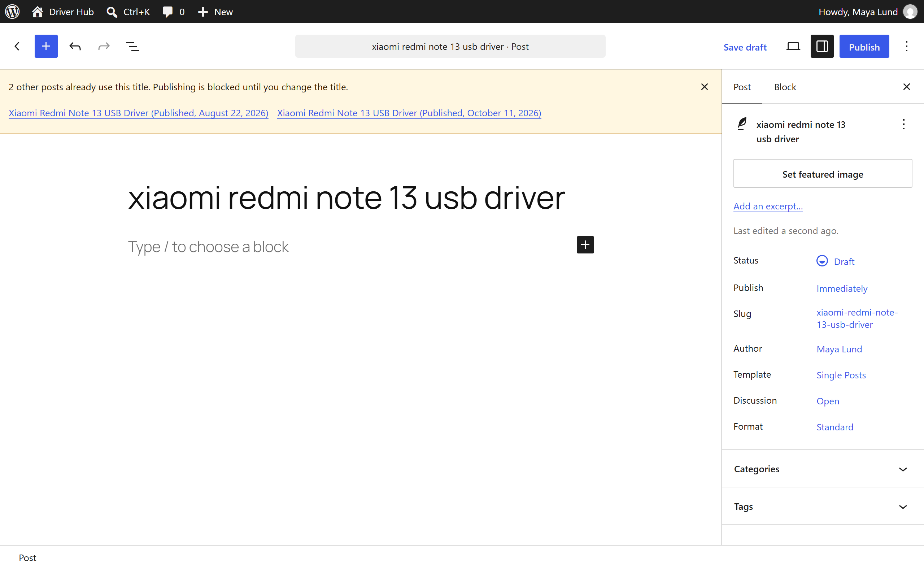This screenshot has width=924, height=569.
Task: Open the Driver Hub site home link
Action: tap(63, 12)
